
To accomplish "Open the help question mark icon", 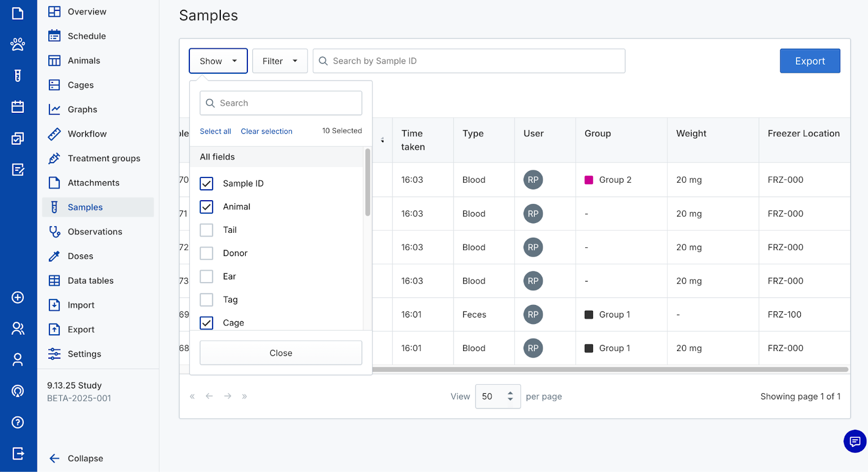I will click(x=18, y=422).
